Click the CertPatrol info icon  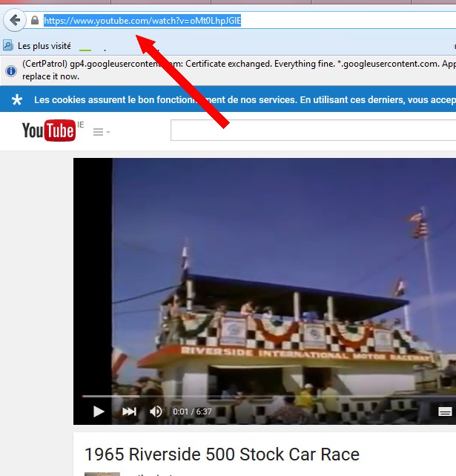(11, 71)
